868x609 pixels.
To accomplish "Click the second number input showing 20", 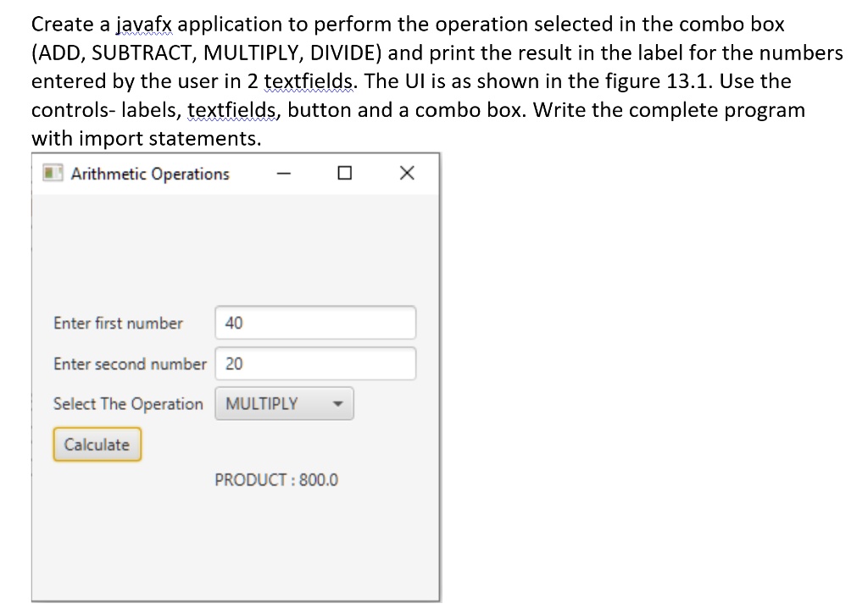I will pyautogui.click(x=314, y=363).
